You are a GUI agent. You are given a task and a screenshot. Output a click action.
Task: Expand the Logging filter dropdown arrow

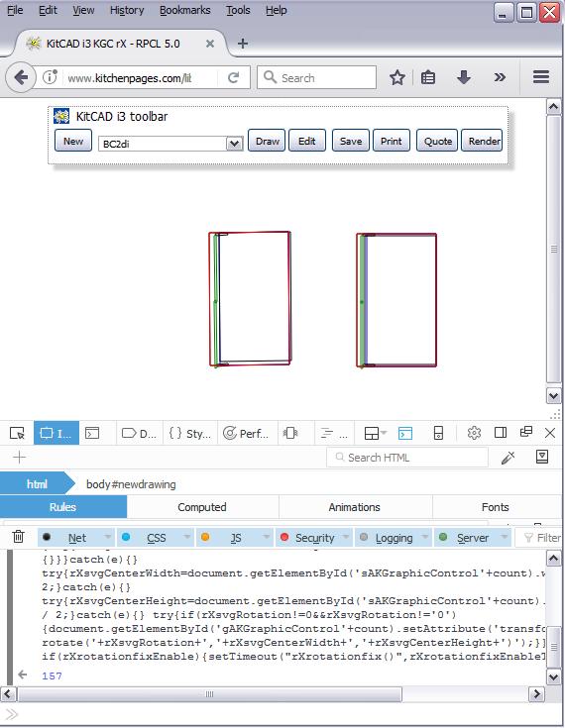pyautogui.click(x=424, y=537)
